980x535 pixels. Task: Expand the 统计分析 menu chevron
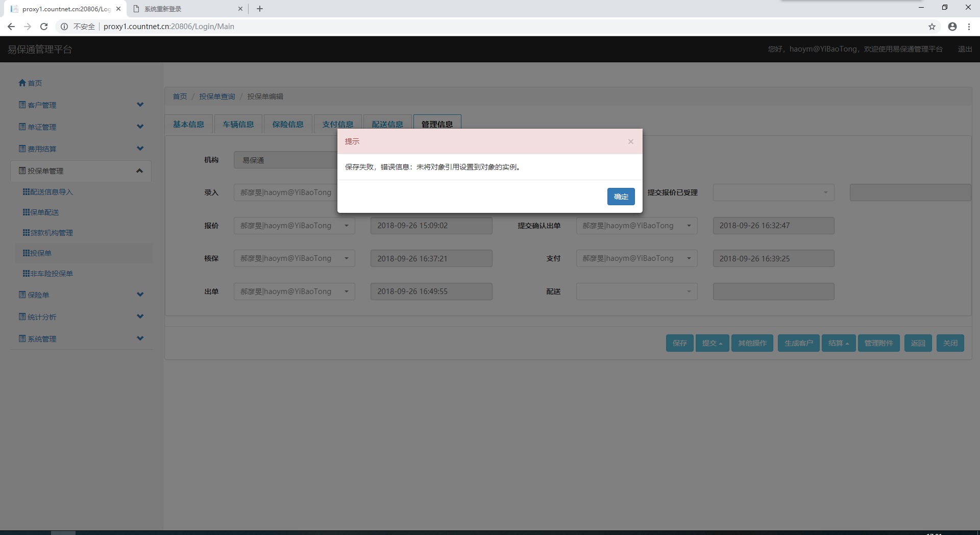[x=140, y=317]
